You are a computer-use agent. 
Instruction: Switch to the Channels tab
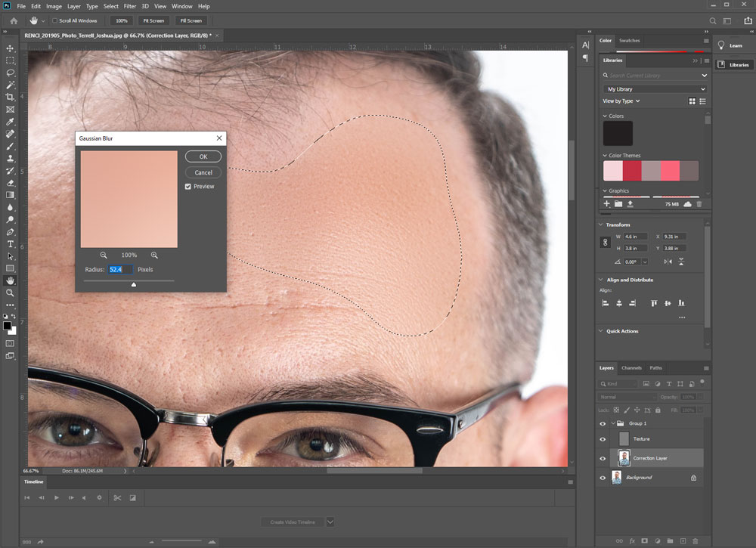631,368
